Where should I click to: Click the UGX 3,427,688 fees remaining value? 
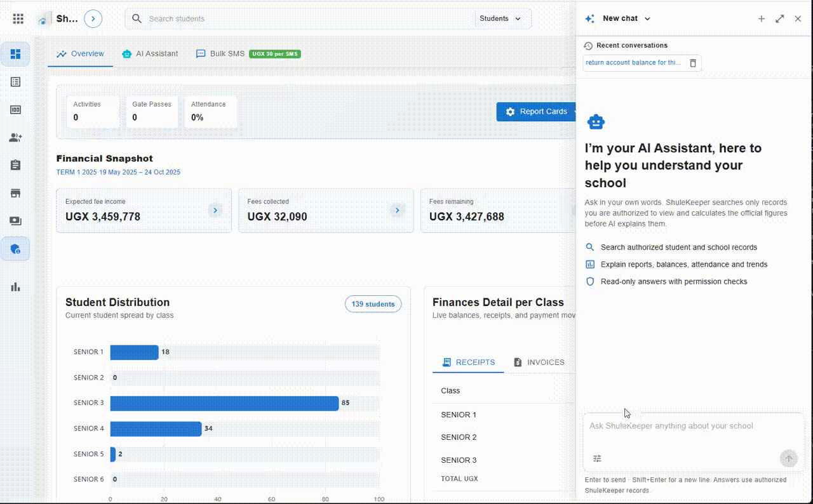(467, 216)
